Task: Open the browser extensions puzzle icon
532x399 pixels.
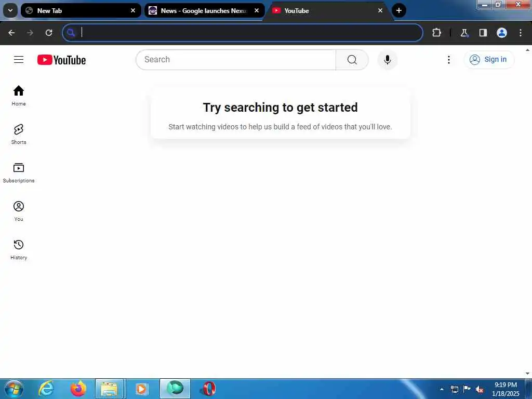Action: click(436, 33)
